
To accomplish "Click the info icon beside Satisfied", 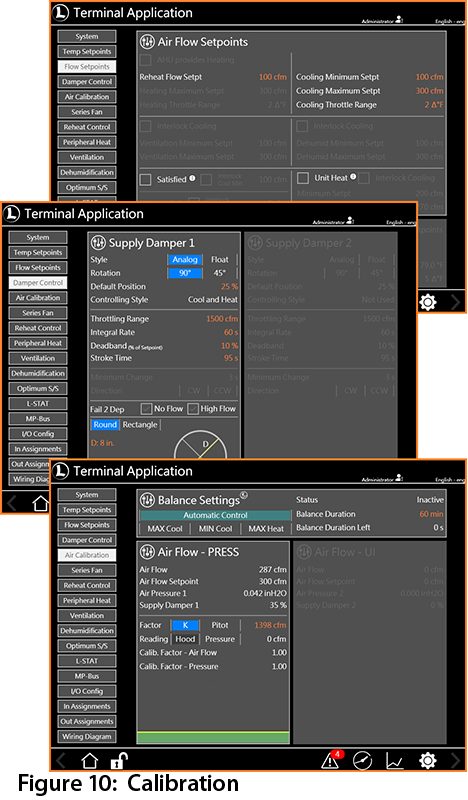I will click(192, 179).
